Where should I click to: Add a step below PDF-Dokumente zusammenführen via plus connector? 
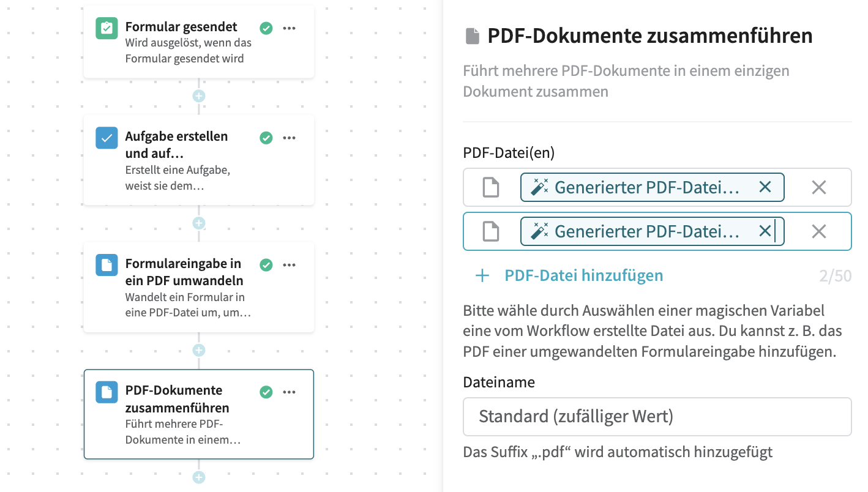point(198,477)
